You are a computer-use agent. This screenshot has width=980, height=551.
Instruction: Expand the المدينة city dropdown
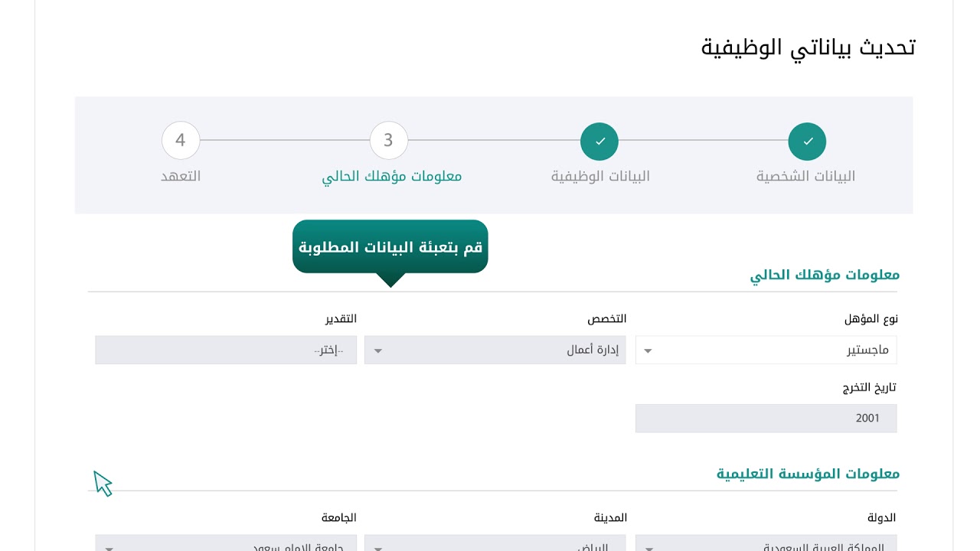495,543
